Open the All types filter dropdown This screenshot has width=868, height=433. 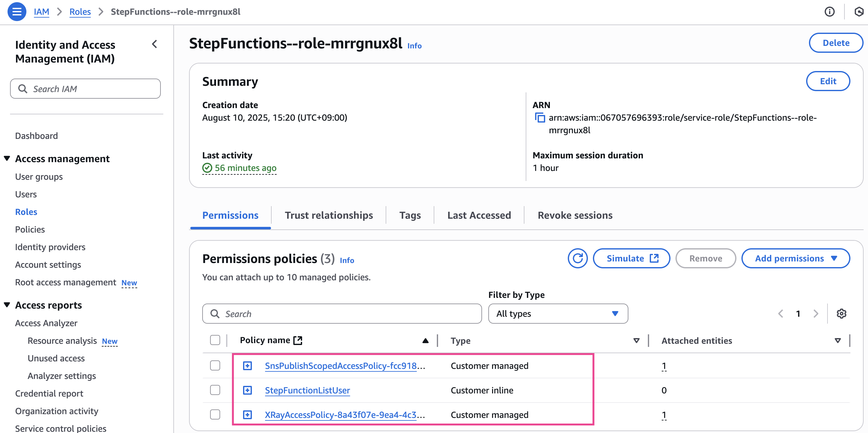pyautogui.click(x=558, y=314)
